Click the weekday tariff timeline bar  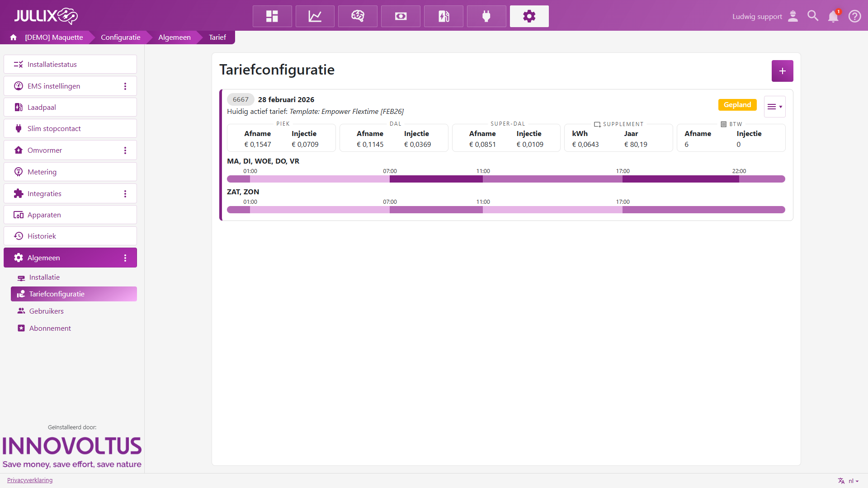click(x=505, y=179)
